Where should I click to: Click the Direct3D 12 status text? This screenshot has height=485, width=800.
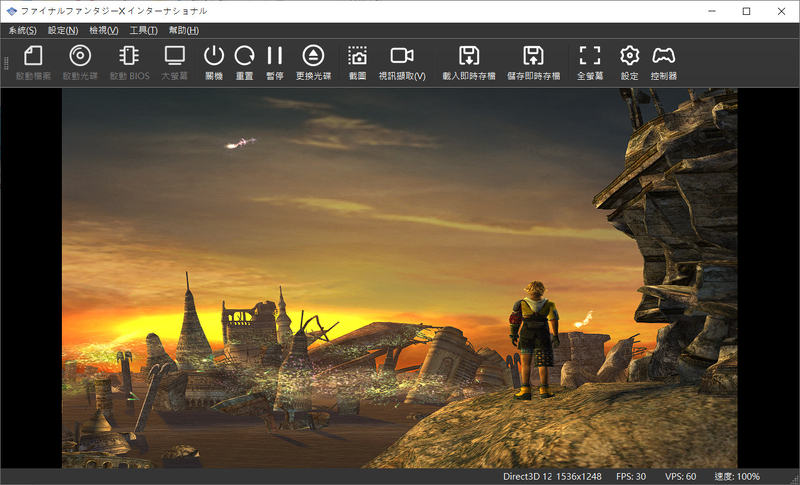coord(527,476)
